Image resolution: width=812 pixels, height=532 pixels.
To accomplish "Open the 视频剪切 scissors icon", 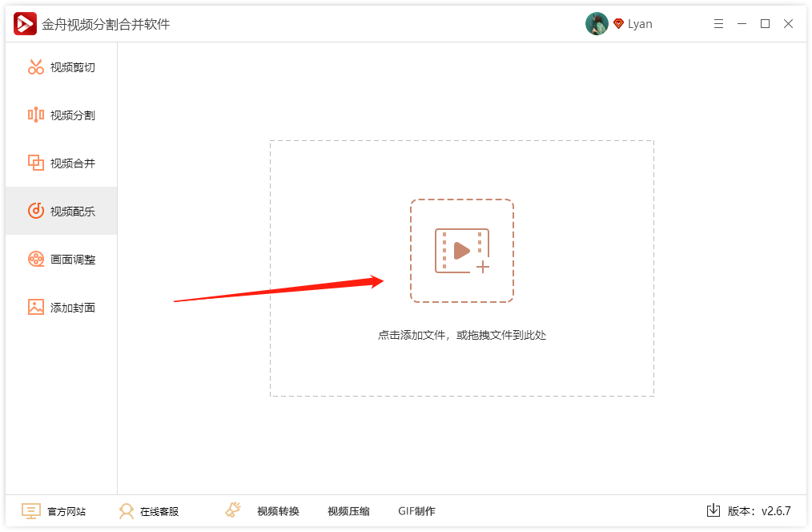I will pos(36,66).
